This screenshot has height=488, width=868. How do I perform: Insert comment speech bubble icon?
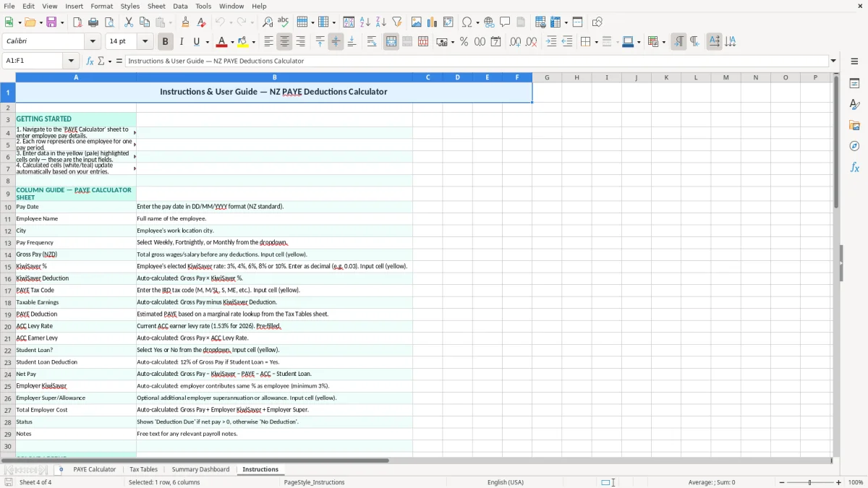[505, 22]
